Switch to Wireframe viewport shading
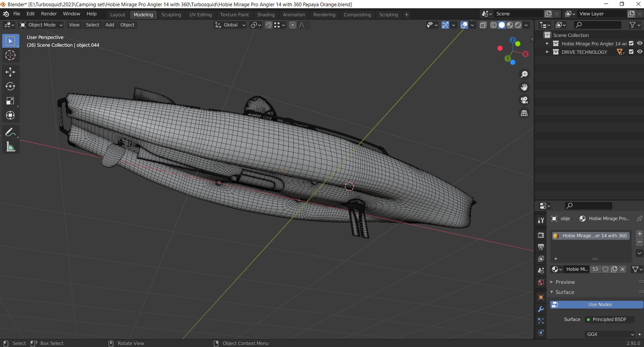This screenshot has height=347, width=644. point(493,25)
